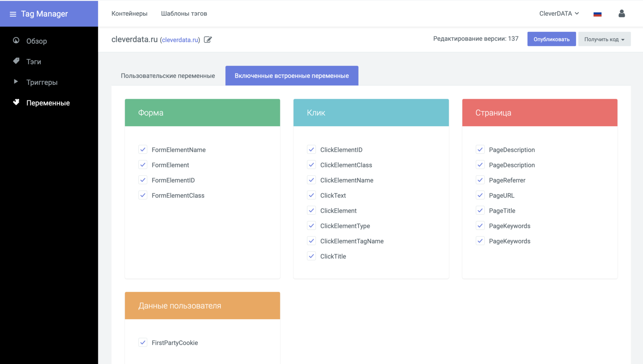Click the Russian flag language icon

tap(597, 13)
